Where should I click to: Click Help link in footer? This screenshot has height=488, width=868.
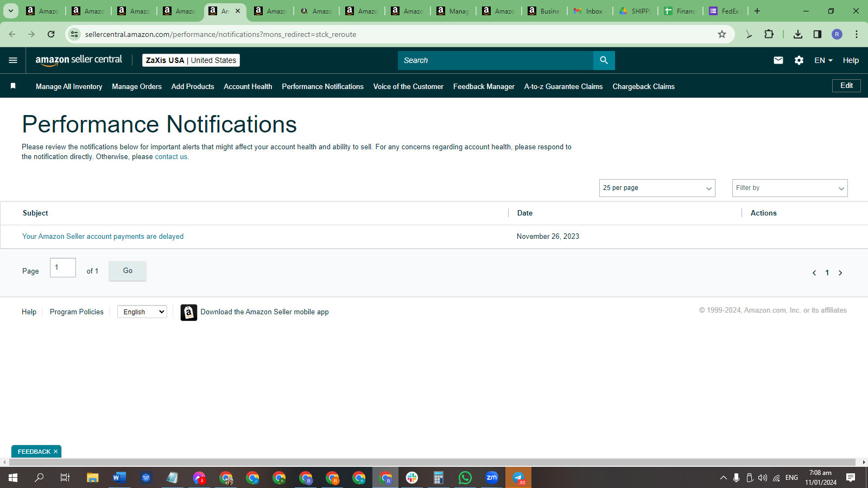coord(29,312)
